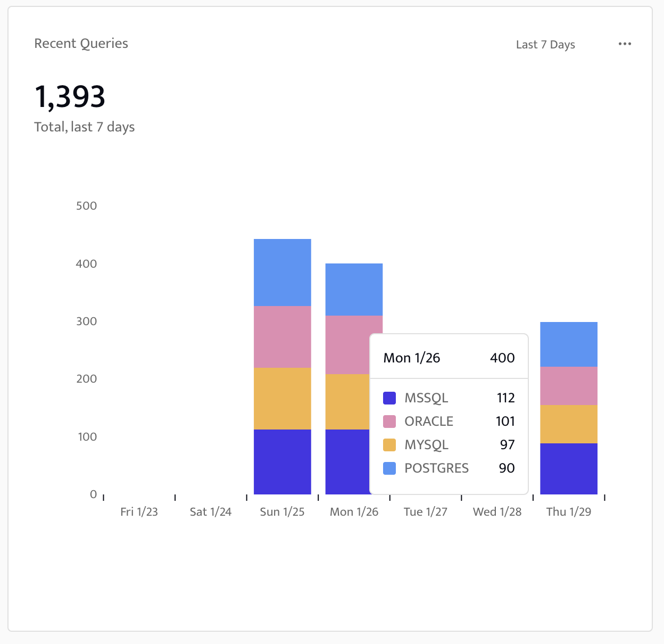Select the MYSQL orange legend swatch
The image size is (664, 644).
pyautogui.click(x=389, y=445)
